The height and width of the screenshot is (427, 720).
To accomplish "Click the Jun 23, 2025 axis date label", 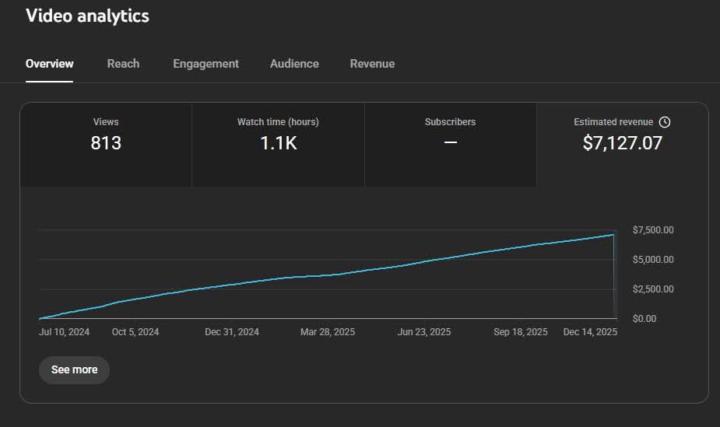I will click(424, 332).
